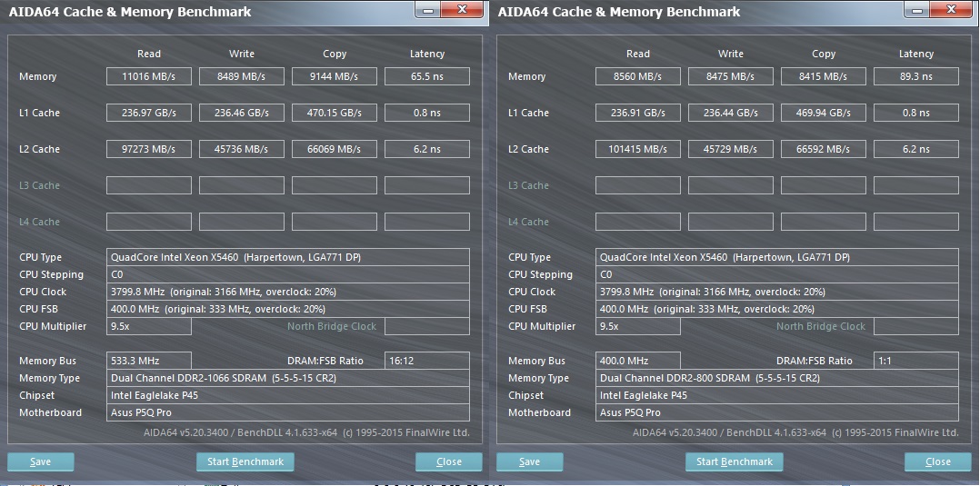Minimize the left AIDA64 window
This screenshot has width=980, height=486.
[x=427, y=9]
